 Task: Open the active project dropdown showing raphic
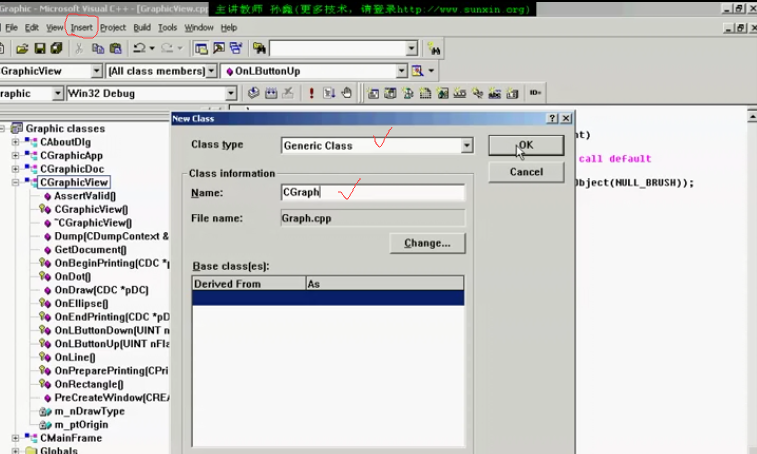coord(58,93)
